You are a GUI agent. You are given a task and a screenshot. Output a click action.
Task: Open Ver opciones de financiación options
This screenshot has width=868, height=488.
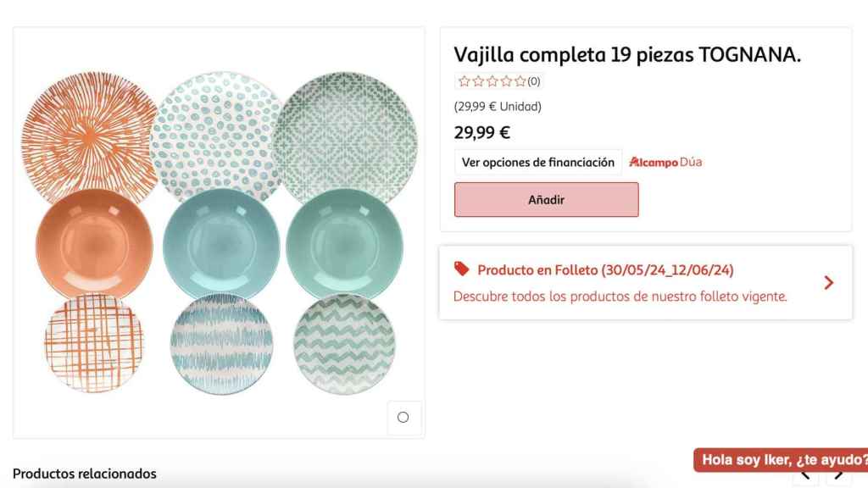tap(537, 161)
